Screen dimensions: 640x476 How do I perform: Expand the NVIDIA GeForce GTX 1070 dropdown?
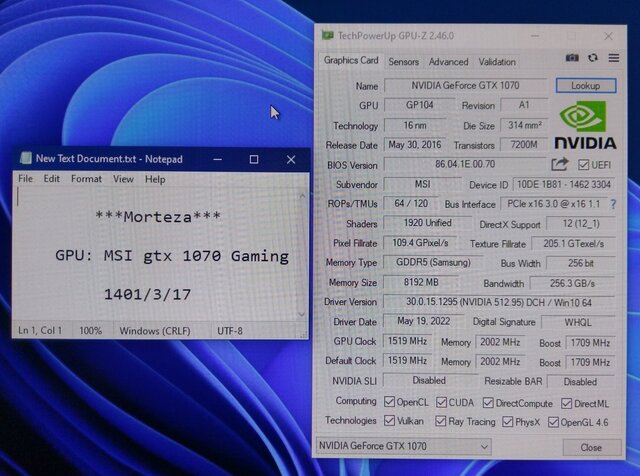pyautogui.click(x=544, y=446)
